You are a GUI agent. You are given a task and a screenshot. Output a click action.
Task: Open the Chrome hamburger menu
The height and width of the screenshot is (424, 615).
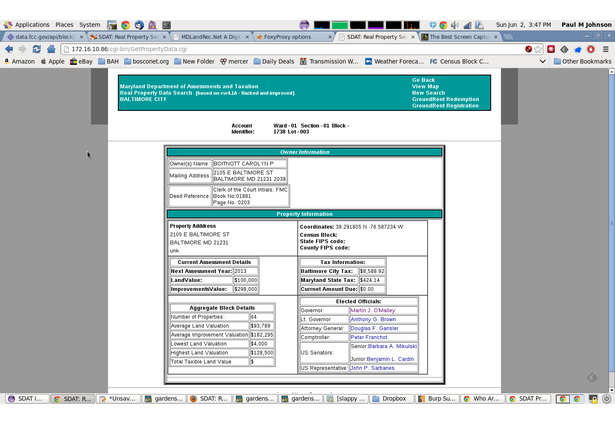pos(606,49)
